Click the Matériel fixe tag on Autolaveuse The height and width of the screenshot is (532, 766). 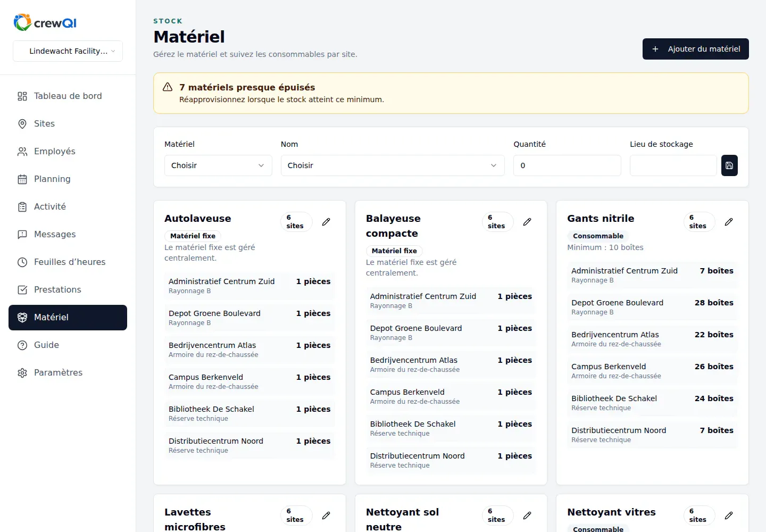coord(193,236)
